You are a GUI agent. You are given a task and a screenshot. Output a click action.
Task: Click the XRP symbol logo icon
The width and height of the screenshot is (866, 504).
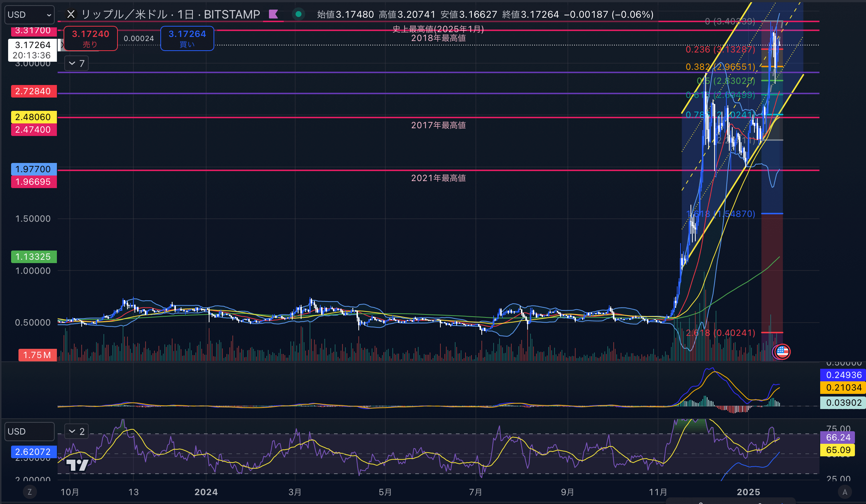pyautogui.click(x=71, y=14)
